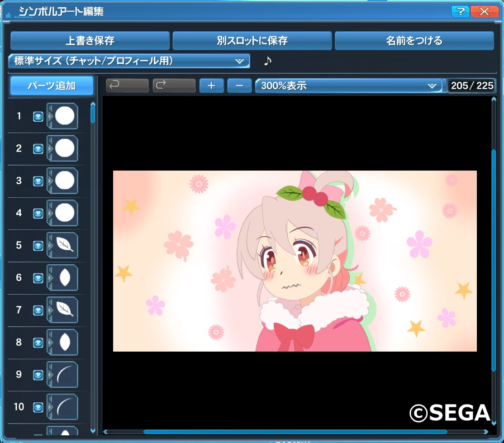This screenshot has height=443, width=504.
Task: Click the layer list scroll down arrow
Action: (x=93, y=431)
